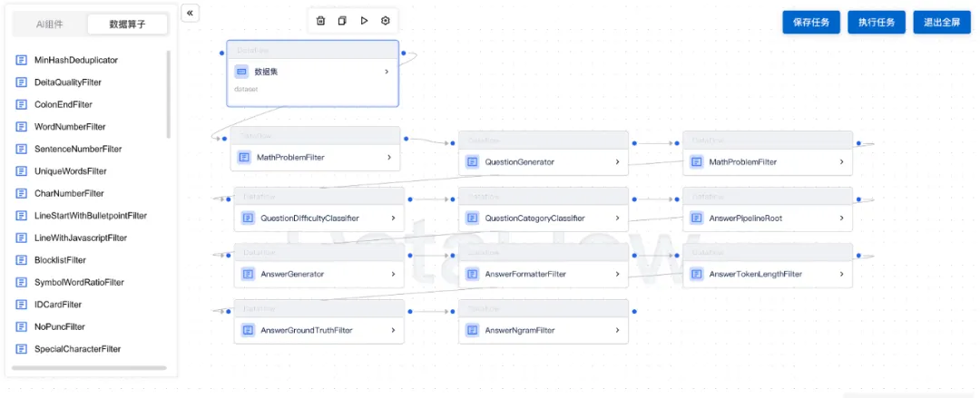This screenshot has width=980, height=398.
Task: Click the QuestionGenerator node icon
Action: click(x=473, y=161)
